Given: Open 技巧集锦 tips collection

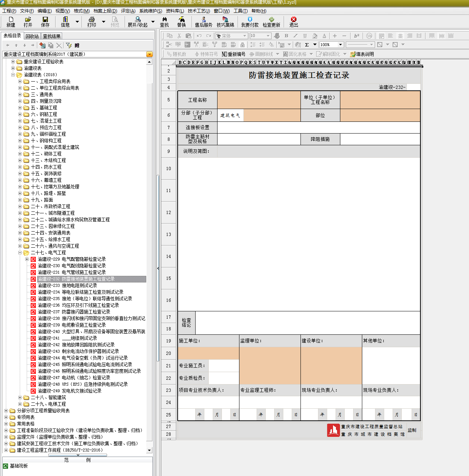Looking at the screenshot, I should point(225,22).
